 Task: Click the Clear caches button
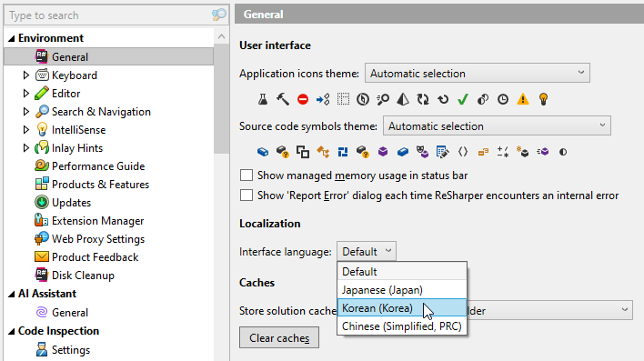click(x=279, y=337)
